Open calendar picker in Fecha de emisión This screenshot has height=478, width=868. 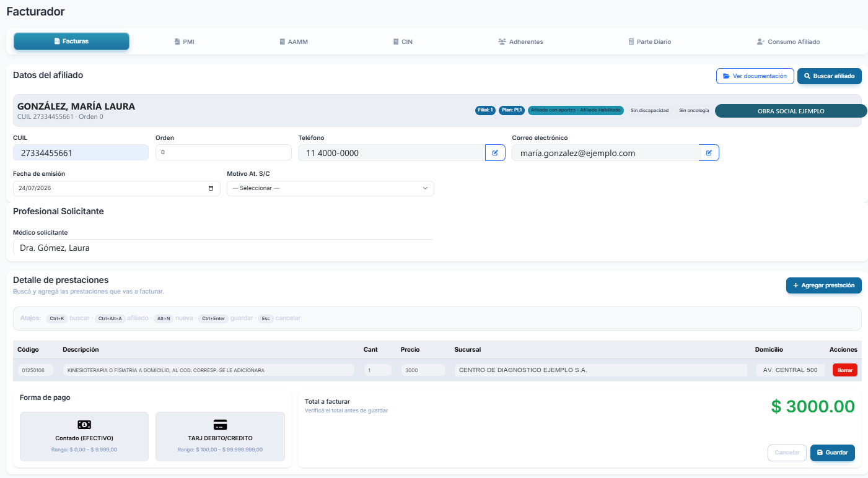tap(211, 188)
